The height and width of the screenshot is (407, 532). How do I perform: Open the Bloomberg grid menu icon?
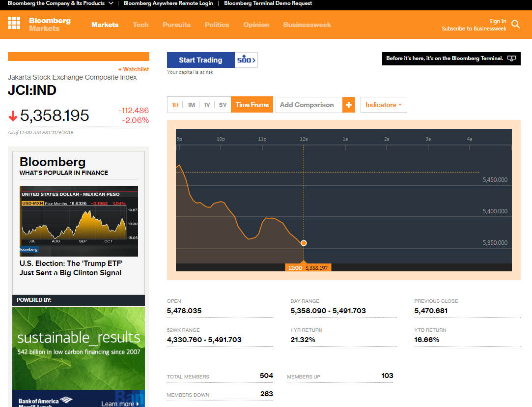[14, 23]
